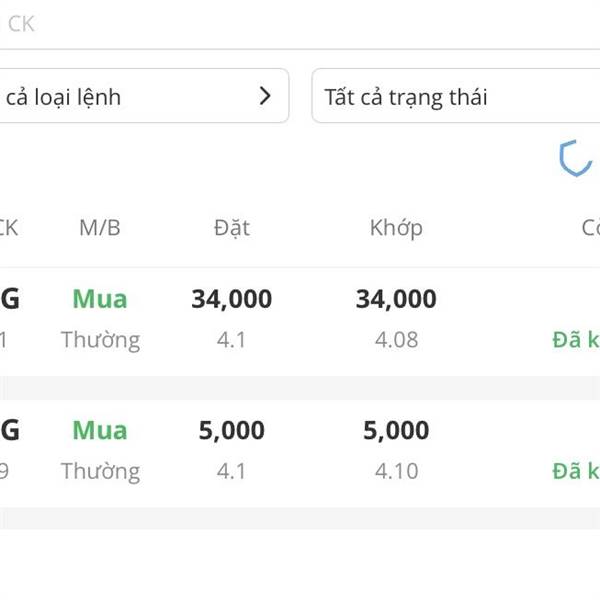The width and height of the screenshot is (600, 600).
Task: Open the 'cả loại lệnh' order type dropdown
Action: pyautogui.click(x=144, y=96)
